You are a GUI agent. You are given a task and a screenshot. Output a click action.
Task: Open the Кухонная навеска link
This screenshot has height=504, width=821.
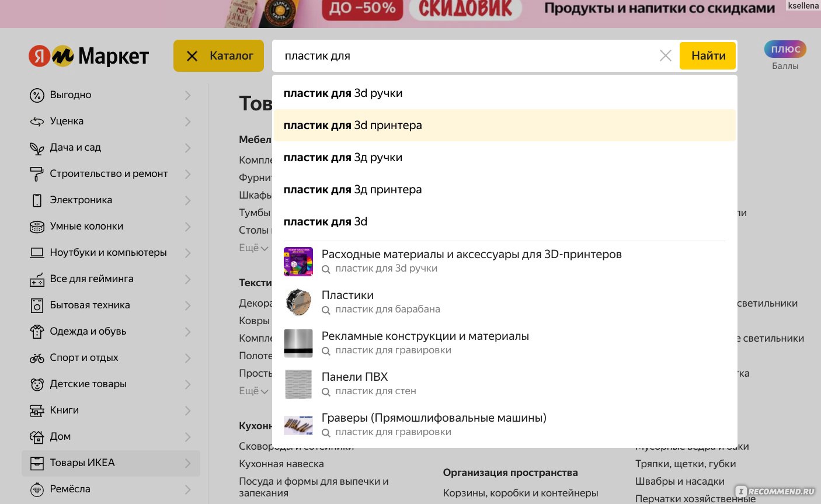[281, 464]
